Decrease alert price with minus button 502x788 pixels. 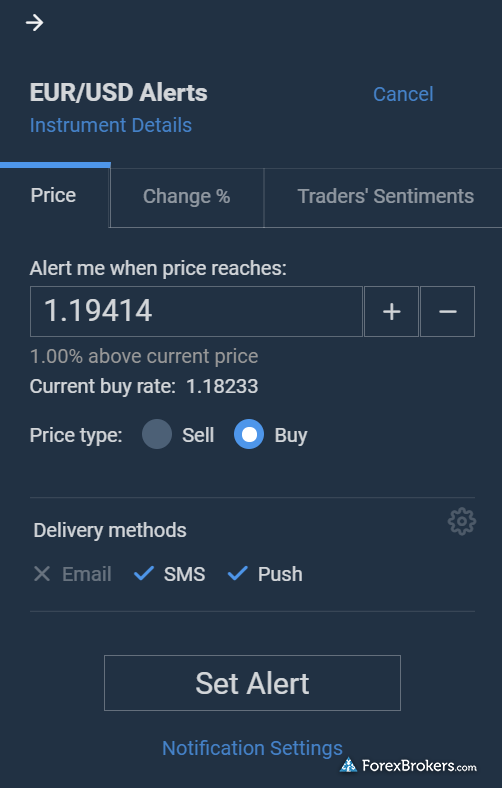click(x=447, y=312)
